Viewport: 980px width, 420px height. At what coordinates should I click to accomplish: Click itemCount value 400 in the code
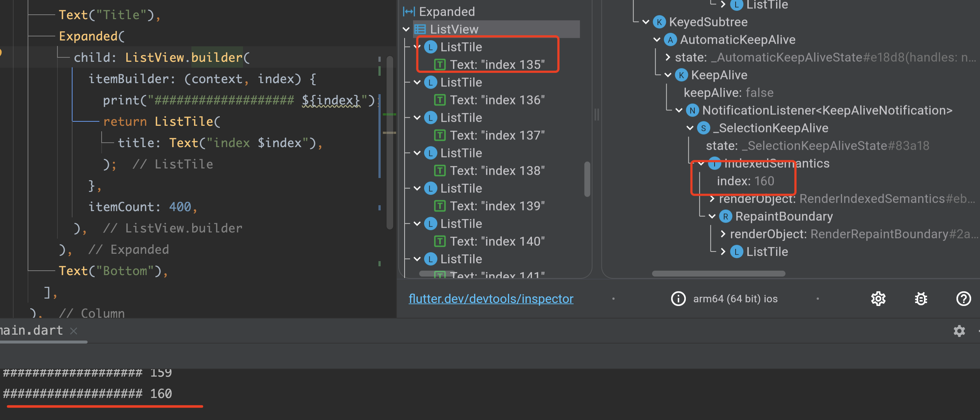point(180,207)
